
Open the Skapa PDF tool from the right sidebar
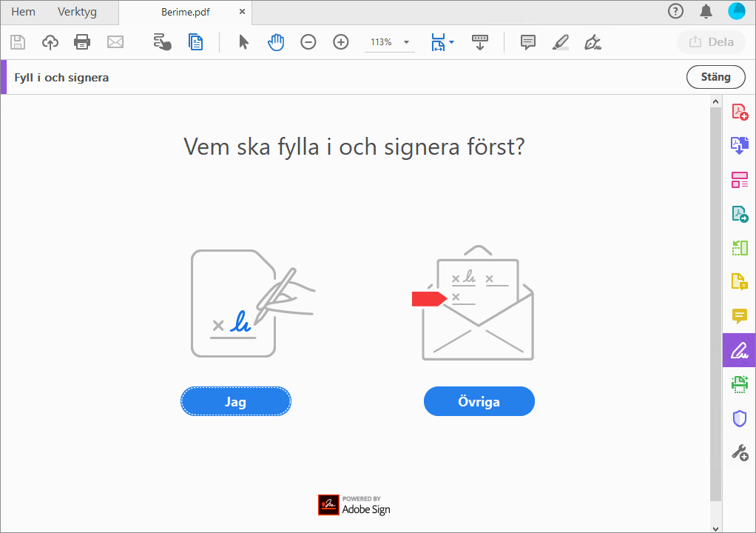pos(738,112)
